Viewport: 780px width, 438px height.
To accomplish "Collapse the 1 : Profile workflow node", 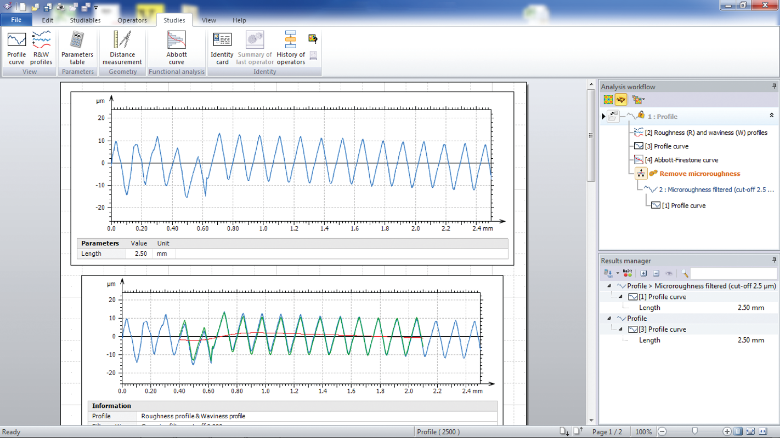I will tap(770, 116).
